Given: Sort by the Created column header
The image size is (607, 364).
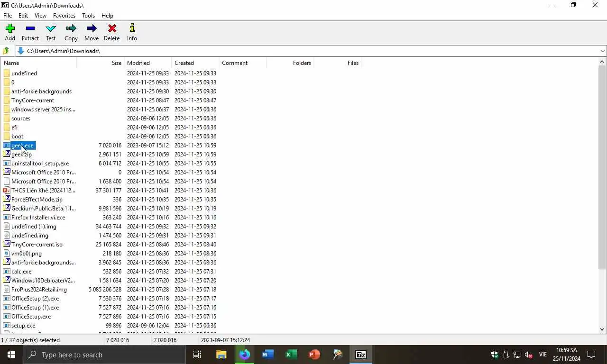Looking at the screenshot, I should [x=195, y=63].
